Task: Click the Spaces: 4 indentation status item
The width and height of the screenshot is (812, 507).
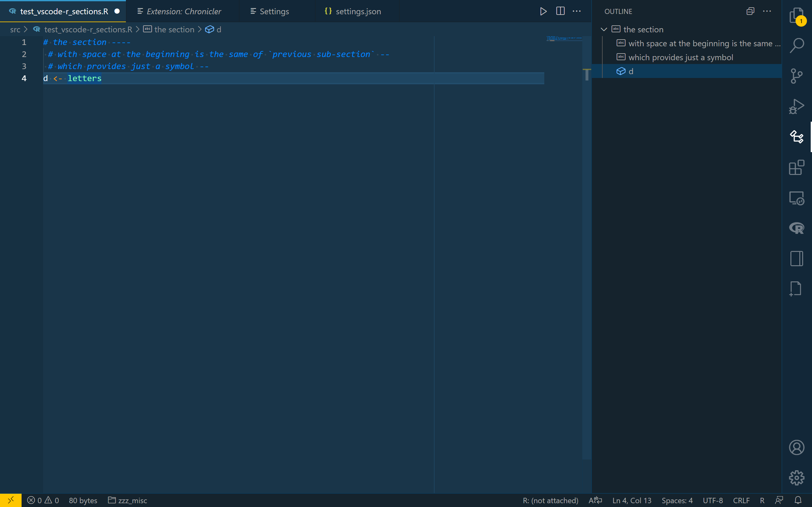Action: pos(677,500)
